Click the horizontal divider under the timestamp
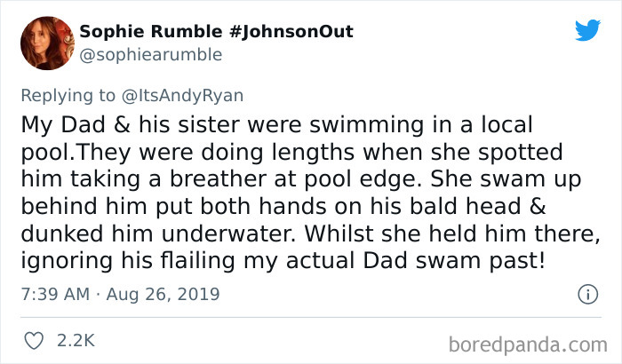The width and height of the screenshot is (622, 364). click(311, 317)
